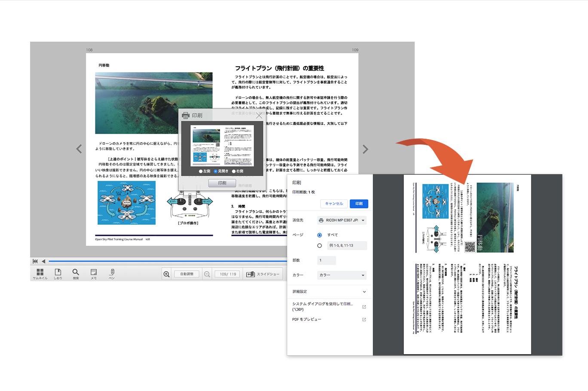
Task: Open the メモ memo tool
Action: tap(94, 273)
